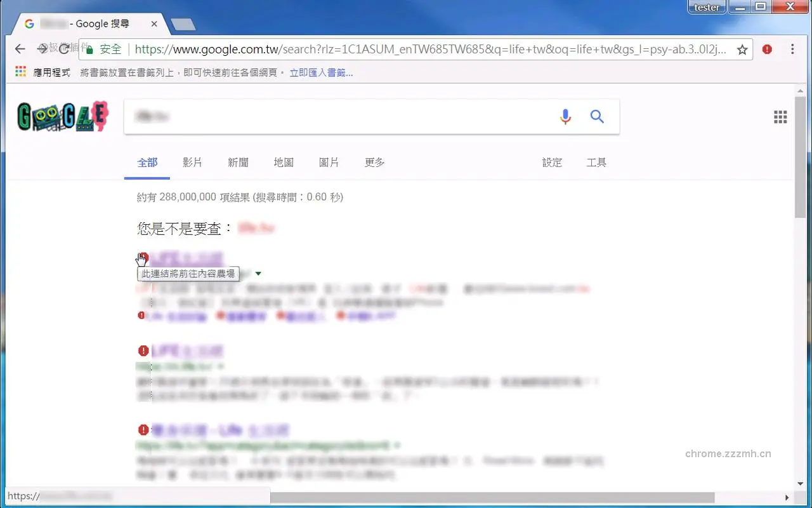This screenshot has height=508, width=812.
Task: Click the bookmark star in the address bar
Action: pyautogui.click(x=743, y=49)
